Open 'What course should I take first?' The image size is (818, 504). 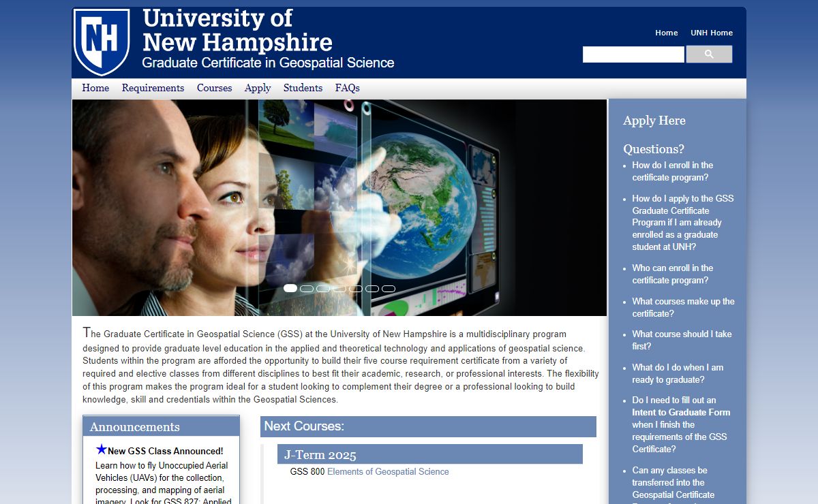(x=682, y=340)
